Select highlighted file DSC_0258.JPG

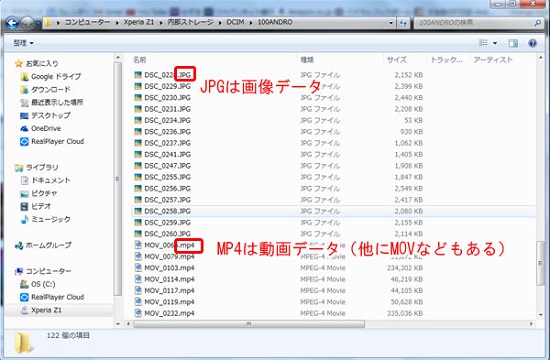coord(167,211)
